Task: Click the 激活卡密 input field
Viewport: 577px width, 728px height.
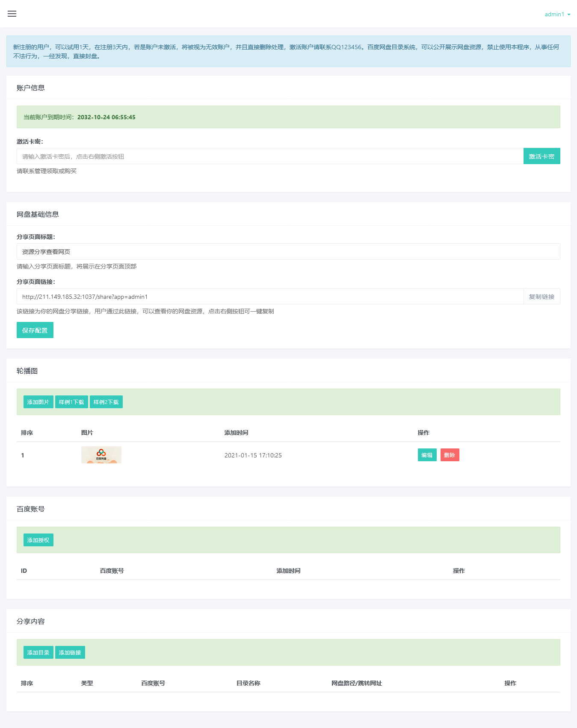Action: pyautogui.click(x=270, y=156)
